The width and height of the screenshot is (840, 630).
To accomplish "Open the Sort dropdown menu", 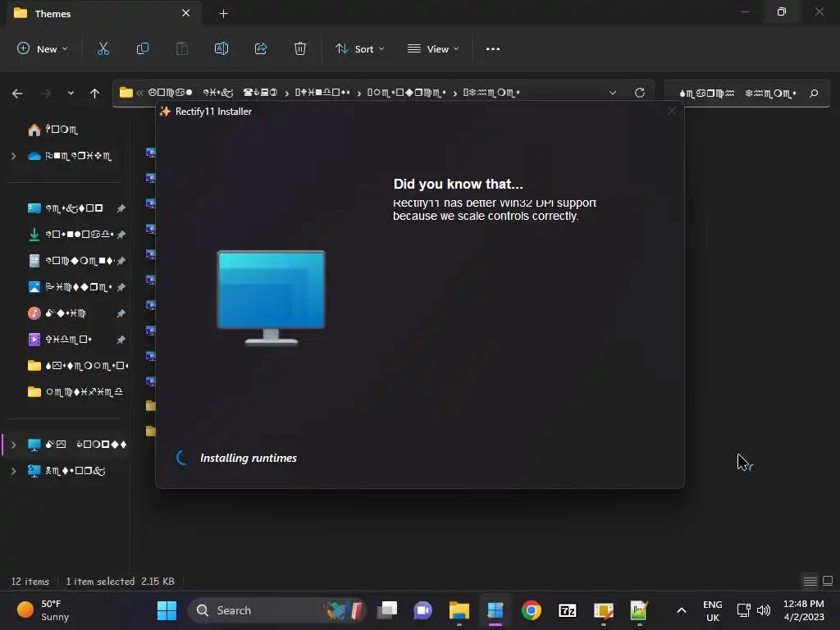I will (360, 48).
